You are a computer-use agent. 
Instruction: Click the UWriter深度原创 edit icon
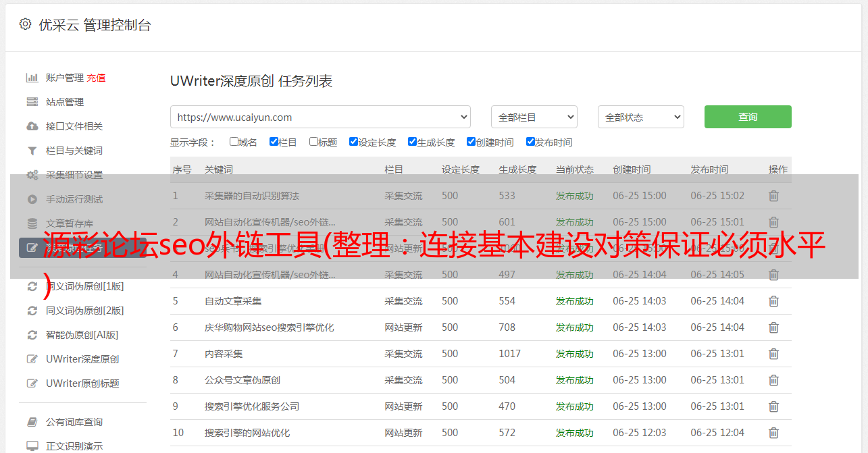32,359
